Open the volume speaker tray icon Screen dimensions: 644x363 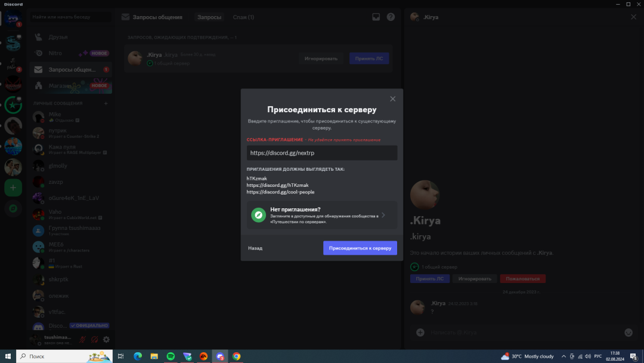(588, 356)
